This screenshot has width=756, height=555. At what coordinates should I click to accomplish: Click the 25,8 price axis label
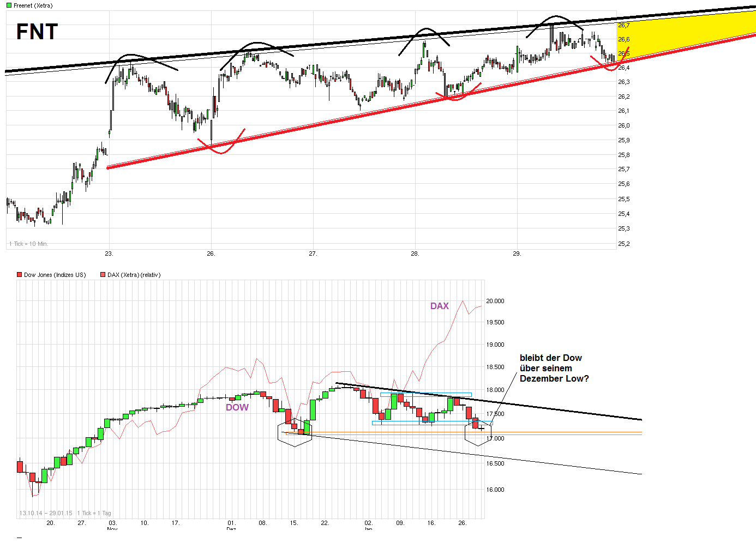point(624,155)
